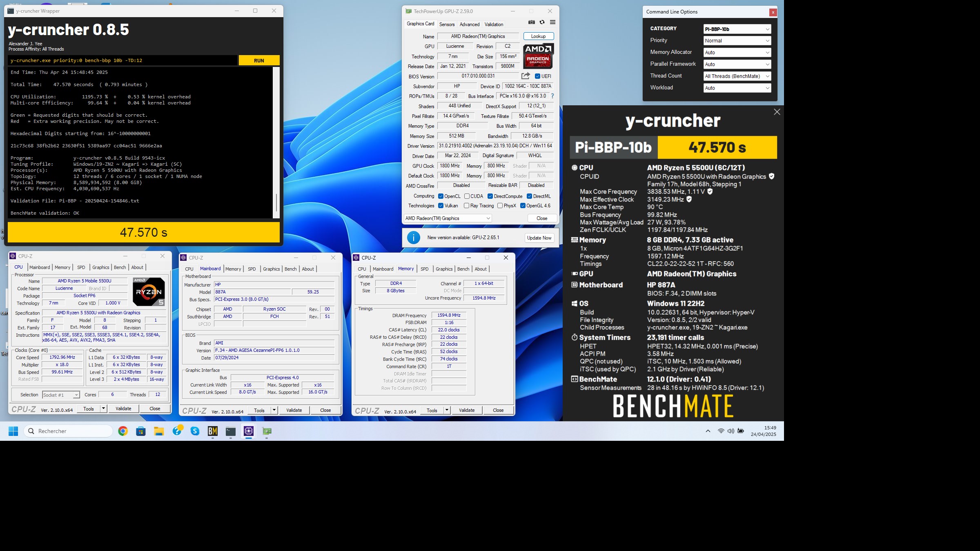980x551 pixels.
Task: Click Update Now for GPU-Z
Action: [x=539, y=238]
